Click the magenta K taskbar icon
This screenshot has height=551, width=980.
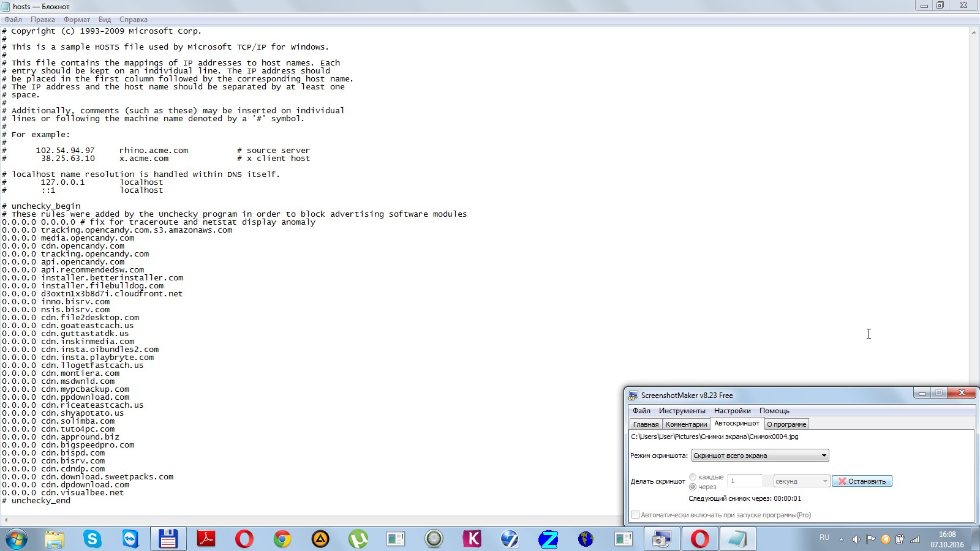pos(472,539)
